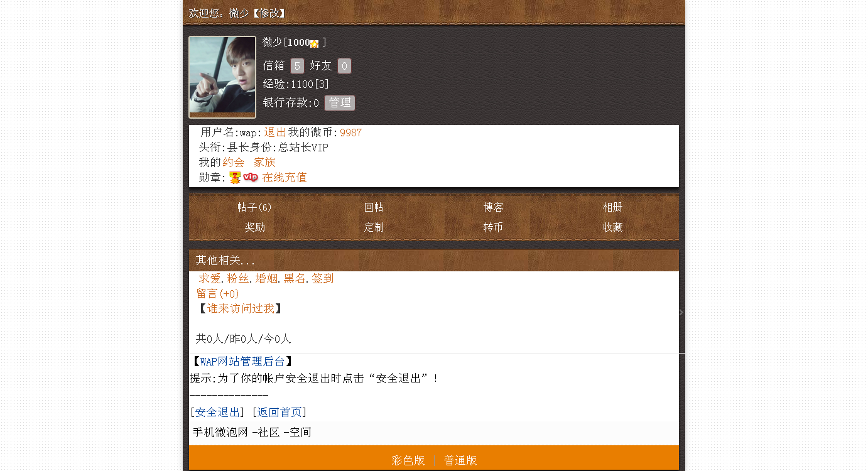The image size is (868, 471).
Task: Click the 安全退出 safe logout link
Action: [x=217, y=413]
